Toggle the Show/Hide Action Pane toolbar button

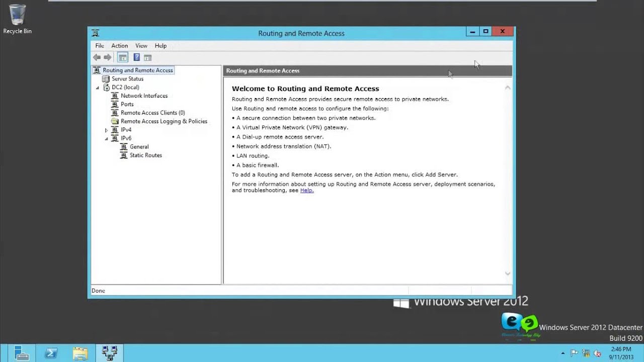(147, 57)
